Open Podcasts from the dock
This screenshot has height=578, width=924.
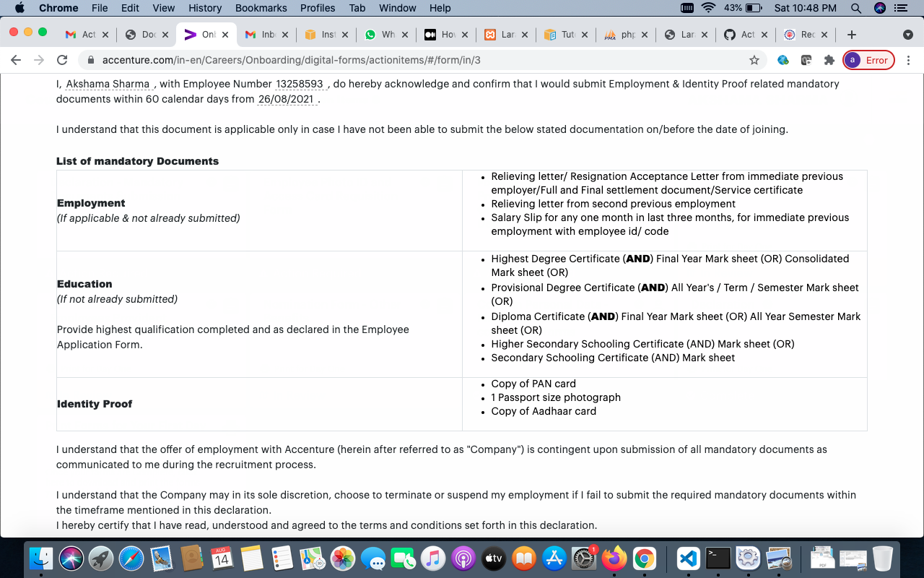point(463,558)
